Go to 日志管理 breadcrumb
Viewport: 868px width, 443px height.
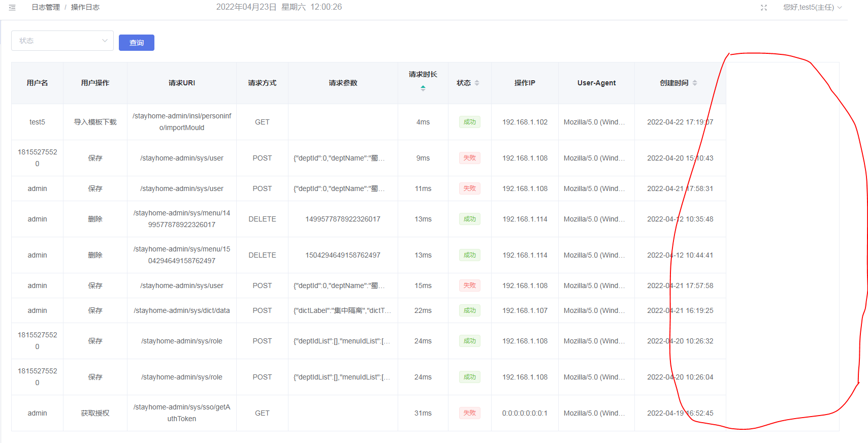click(x=46, y=7)
